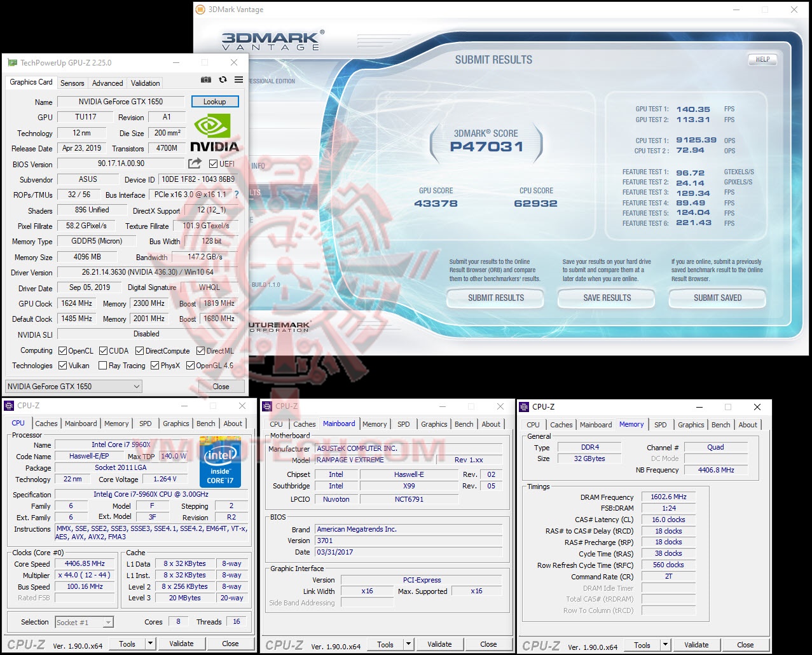Toggle the CUDA checkbox
The height and width of the screenshot is (655, 812).
(103, 350)
